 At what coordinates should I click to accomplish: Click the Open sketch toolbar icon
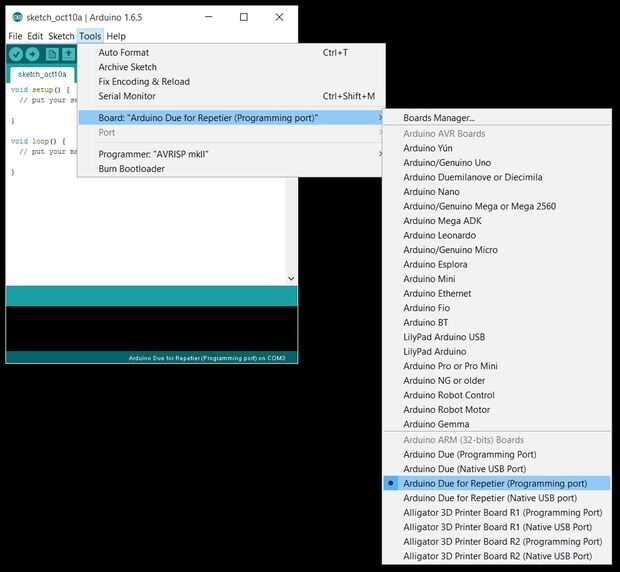68,54
